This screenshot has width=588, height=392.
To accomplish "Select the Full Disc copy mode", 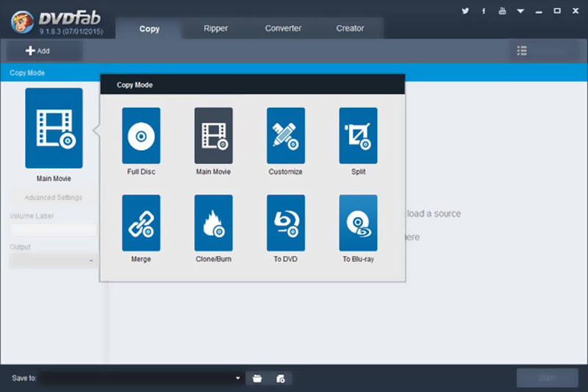I will click(x=141, y=136).
